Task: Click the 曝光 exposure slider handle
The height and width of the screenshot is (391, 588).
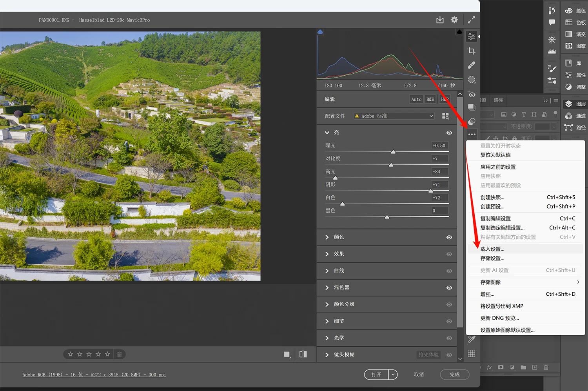Action: [x=393, y=152]
